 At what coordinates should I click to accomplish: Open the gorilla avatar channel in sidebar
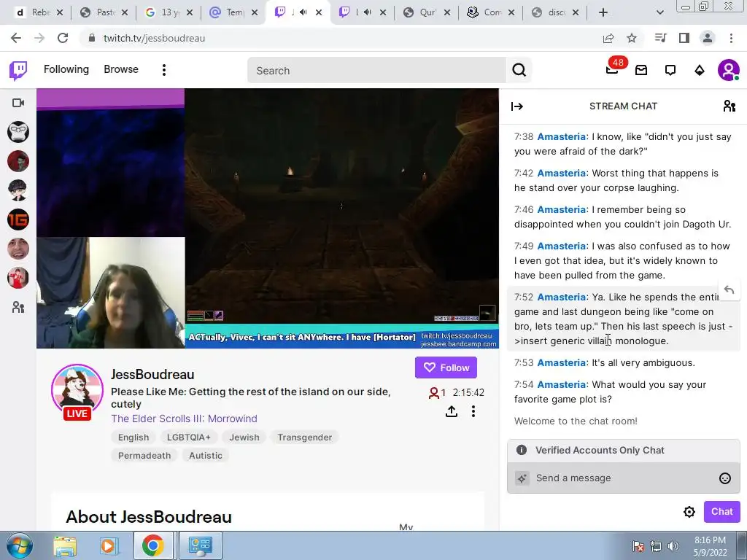[18, 132]
